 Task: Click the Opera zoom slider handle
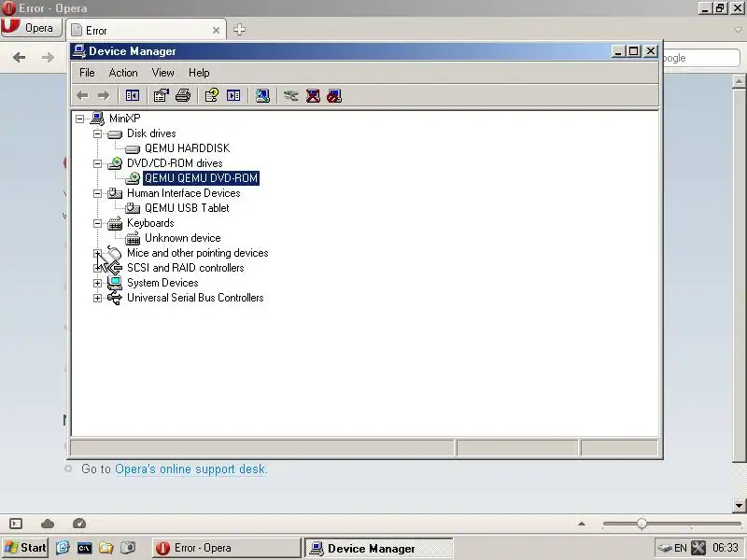[x=641, y=524]
